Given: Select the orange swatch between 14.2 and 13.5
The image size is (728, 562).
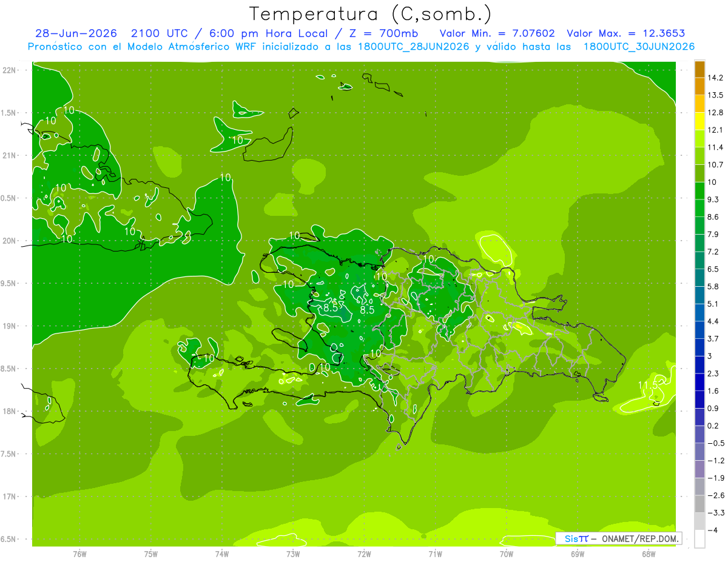Looking at the screenshot, I should 699,87.
